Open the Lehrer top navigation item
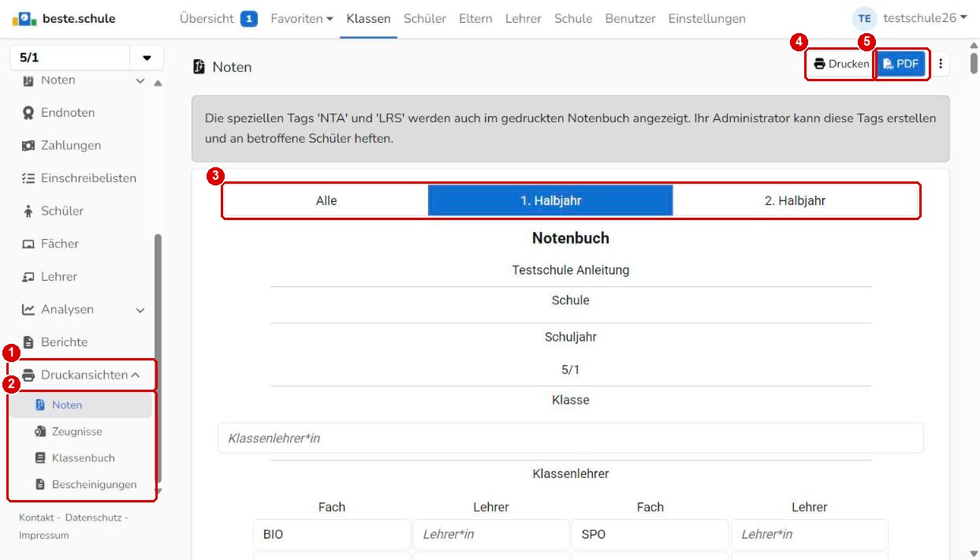980x560 pixels. coord(524,19)
